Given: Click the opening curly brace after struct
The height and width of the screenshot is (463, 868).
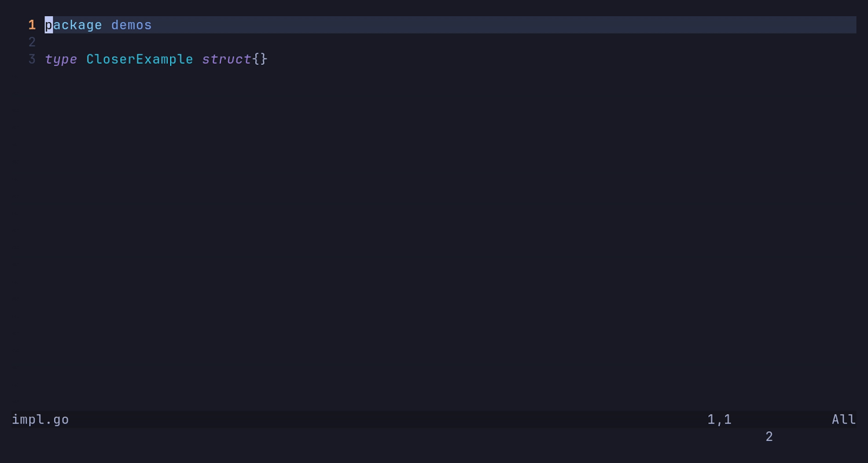Looking at the screenshot, I should 256,59.
